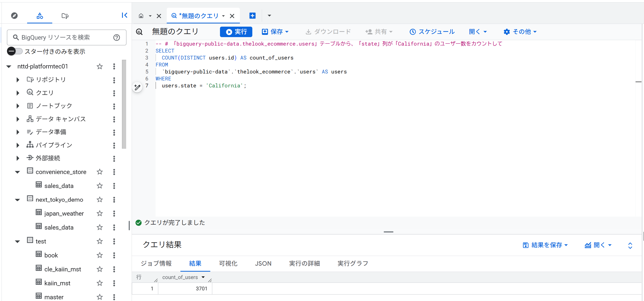Click the home tab icon in the tab bar

(x=141, y=15)
